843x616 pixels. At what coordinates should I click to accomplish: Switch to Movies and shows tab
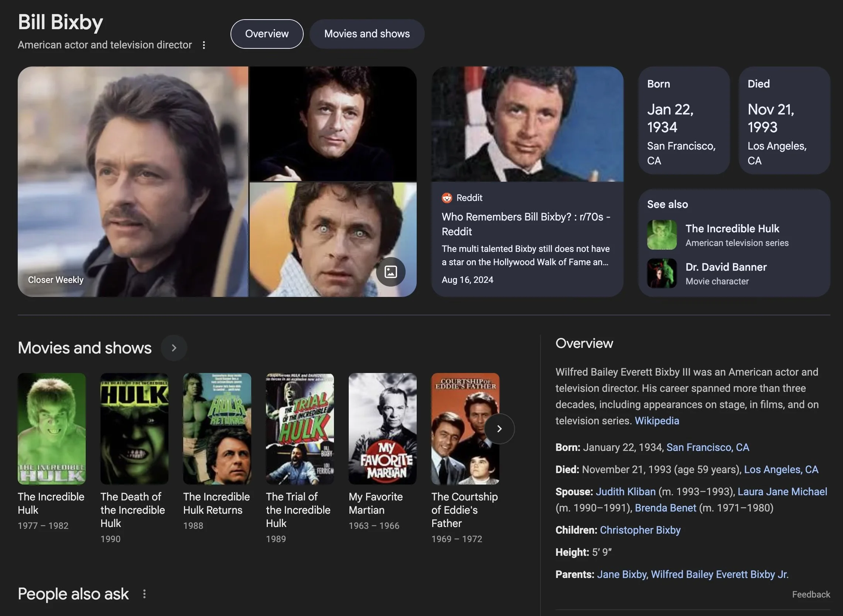(367, 34)
